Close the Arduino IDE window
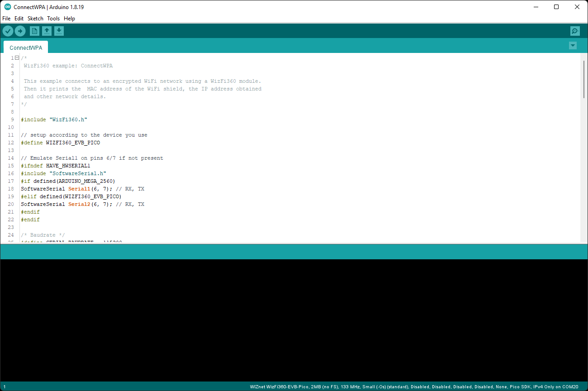This screenshot has width=588, height=391. [x=577, y=7]
